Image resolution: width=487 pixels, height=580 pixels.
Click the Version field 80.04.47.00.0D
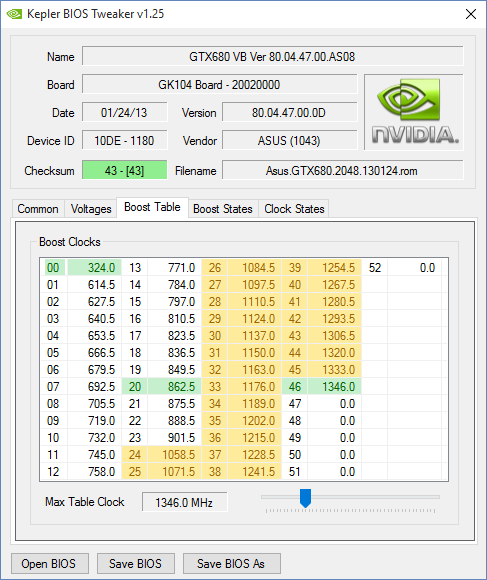(289, 112)
